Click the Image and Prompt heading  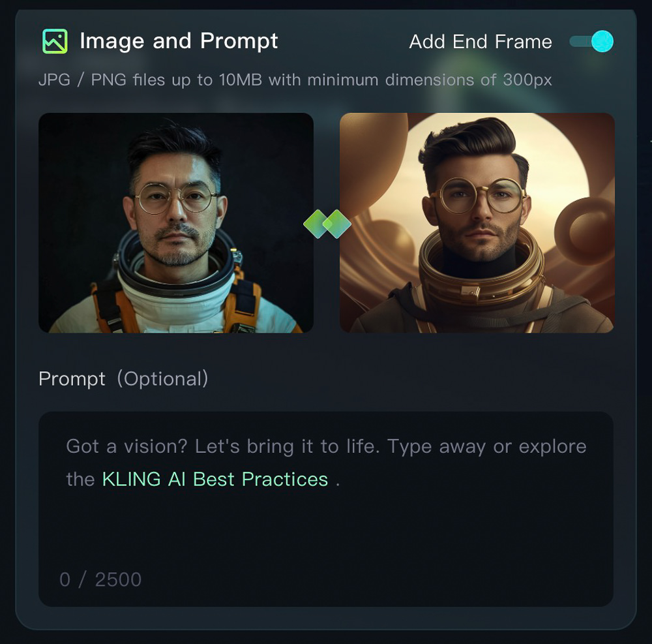[179, 41]
